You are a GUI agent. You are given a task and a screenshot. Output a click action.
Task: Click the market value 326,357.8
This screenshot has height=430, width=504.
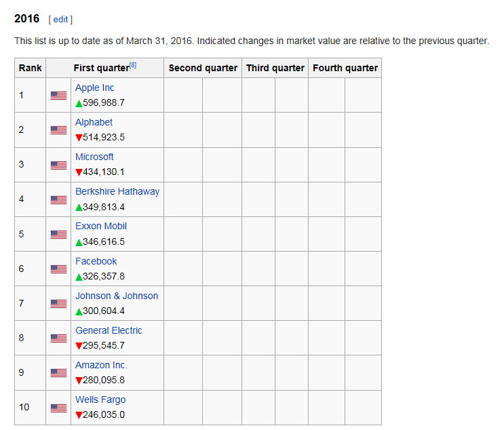(104, 277)
